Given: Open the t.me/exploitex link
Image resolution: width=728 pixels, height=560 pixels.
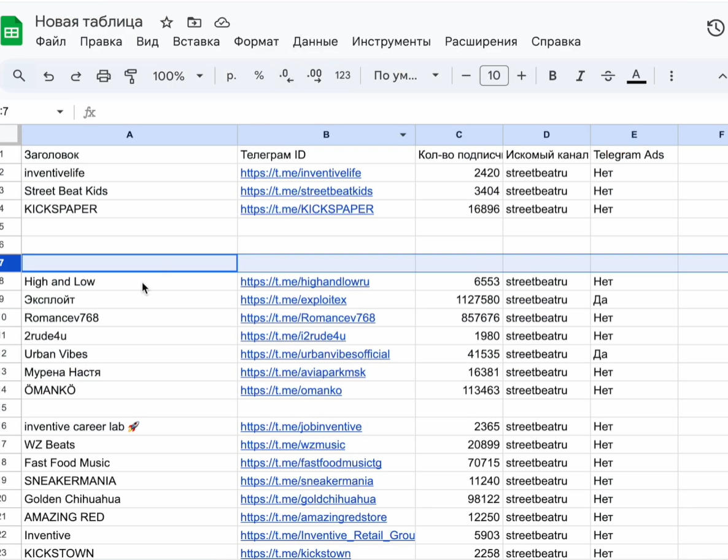Looking at the screenshot, I should (293, 300).
